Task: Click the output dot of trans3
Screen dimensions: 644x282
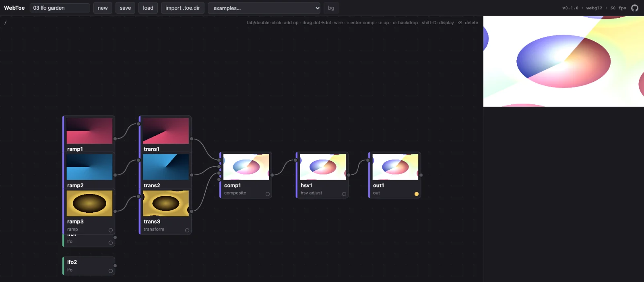Action: (x=192, y=211)
